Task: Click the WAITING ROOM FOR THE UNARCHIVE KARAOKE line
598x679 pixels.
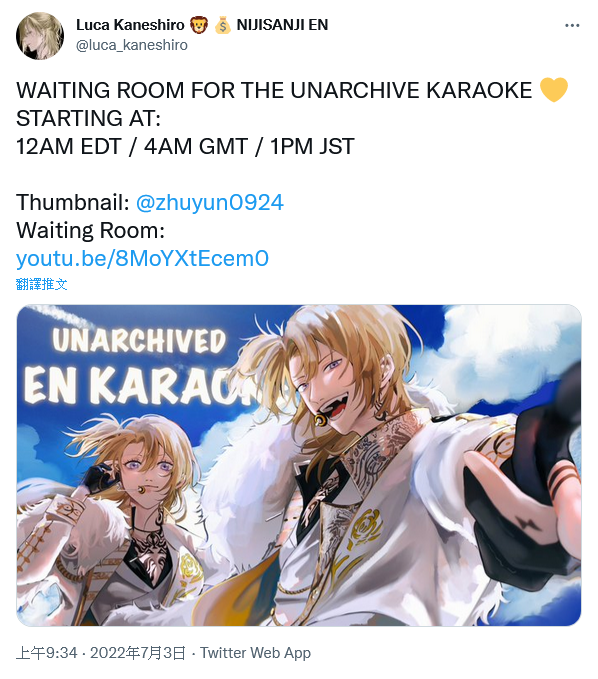Action: (274, 90)
